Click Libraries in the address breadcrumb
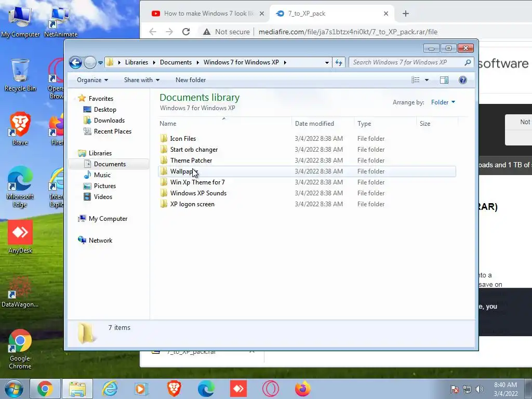 [137, 62]
